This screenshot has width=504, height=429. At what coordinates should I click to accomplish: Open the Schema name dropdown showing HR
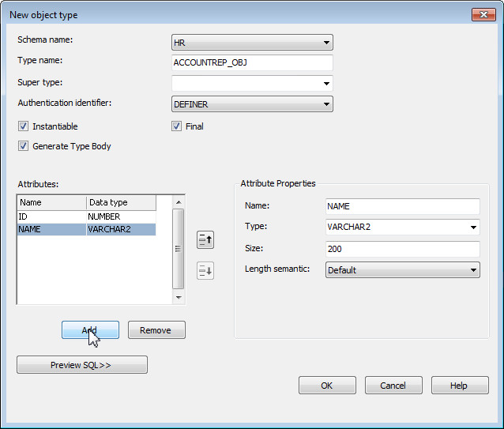point(252,43)
